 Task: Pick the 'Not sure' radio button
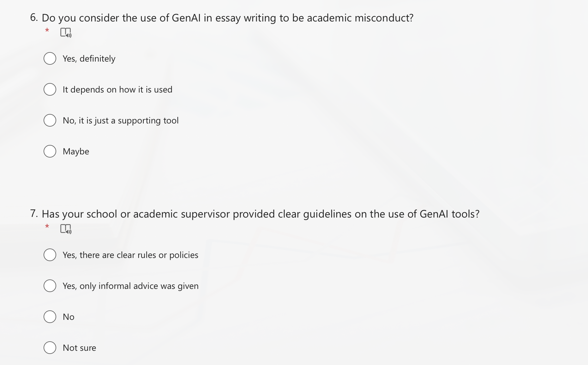click(x=50, y=348)
